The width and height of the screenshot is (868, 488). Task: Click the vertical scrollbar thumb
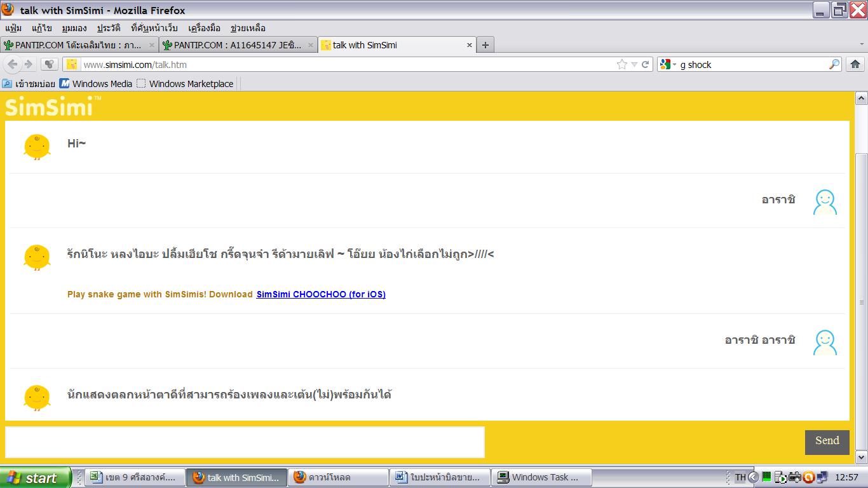862,302
